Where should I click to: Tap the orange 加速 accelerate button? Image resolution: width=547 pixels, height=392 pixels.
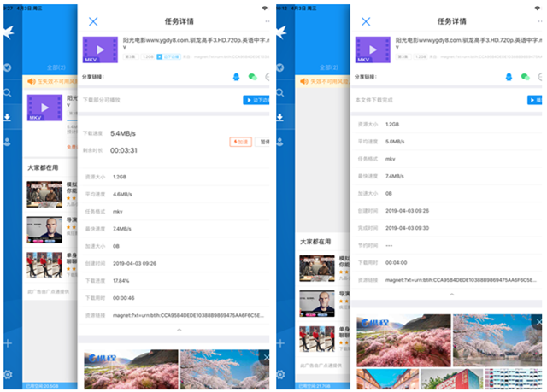click(x=241, y=142)
